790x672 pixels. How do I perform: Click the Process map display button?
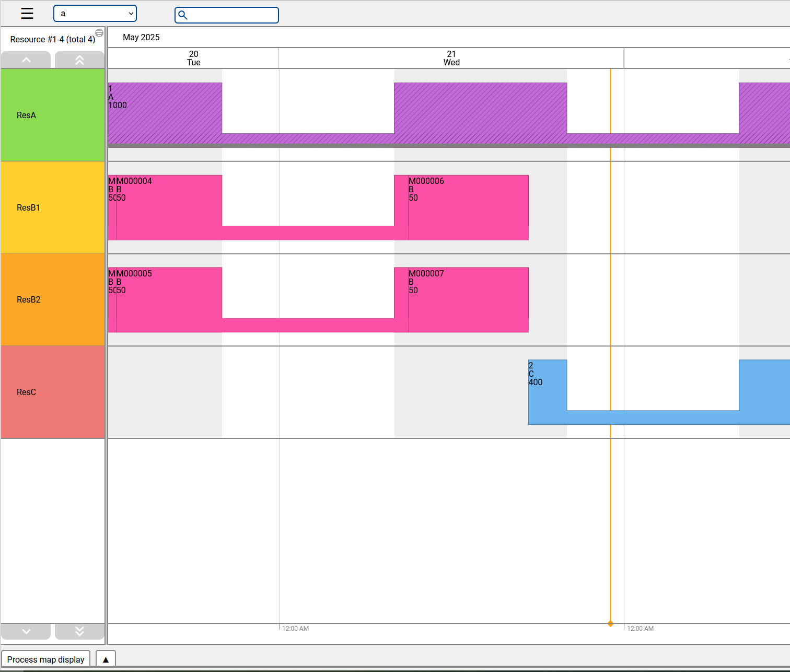pyautogui.click(x=46, y=659)
